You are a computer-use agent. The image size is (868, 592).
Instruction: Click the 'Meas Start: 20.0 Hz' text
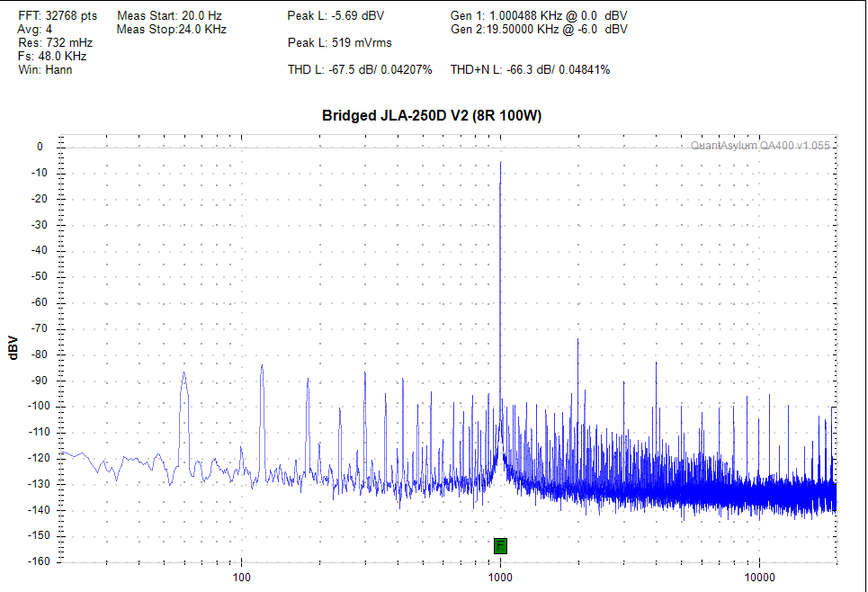(169, 15)
